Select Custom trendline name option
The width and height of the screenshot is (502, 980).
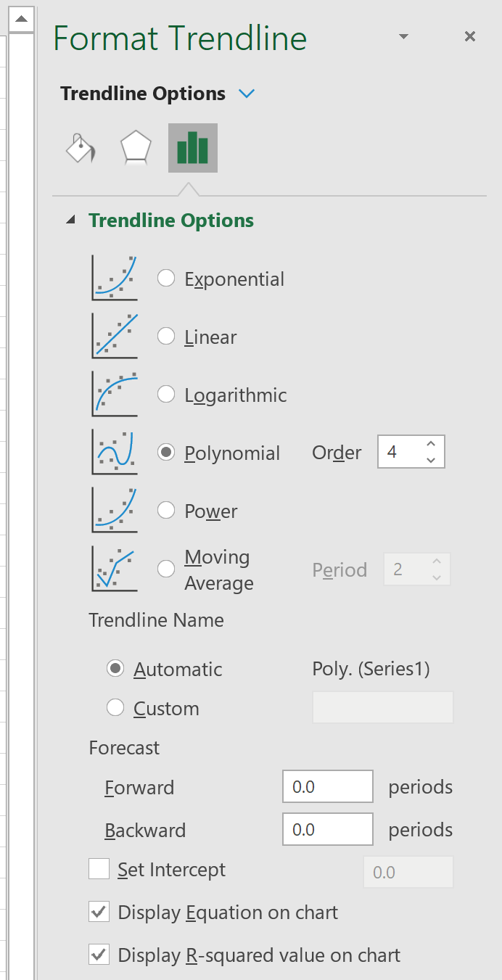[115, 707]
